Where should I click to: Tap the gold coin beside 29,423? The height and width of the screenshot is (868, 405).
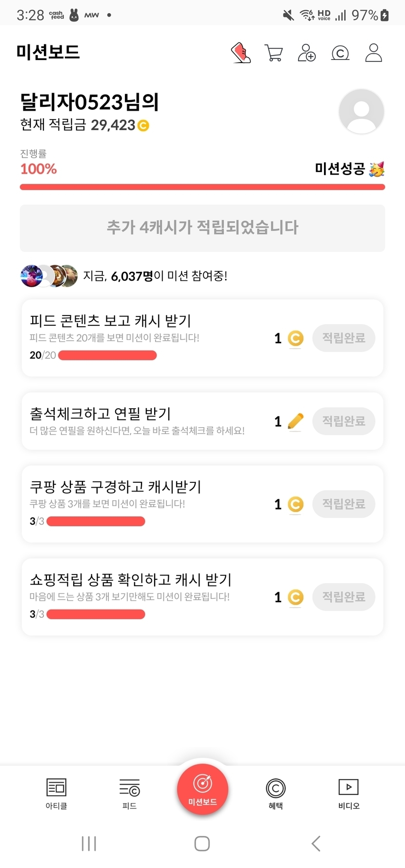(x=143, y=126)
